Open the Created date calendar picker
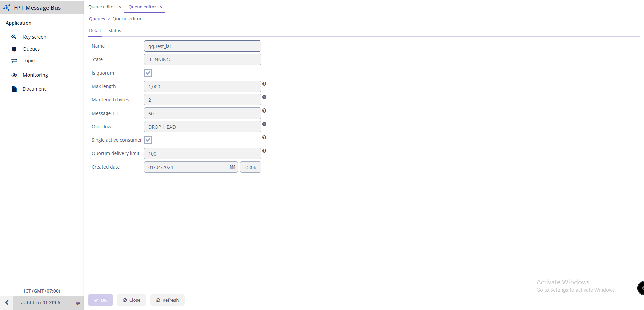Screen dimensions: 644x310 tap(232, 167)
